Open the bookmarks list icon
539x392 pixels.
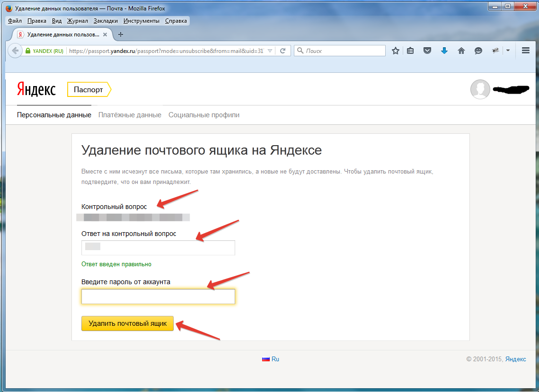410,51
